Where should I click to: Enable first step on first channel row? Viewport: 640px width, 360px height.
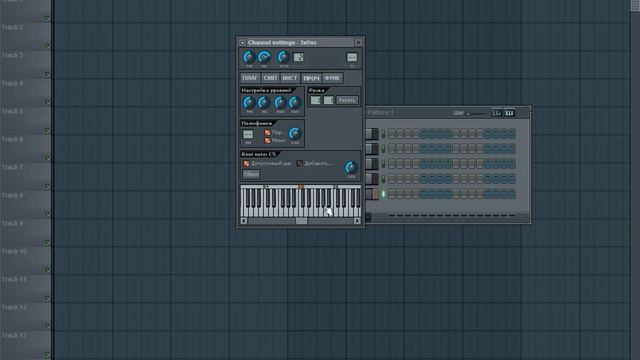(x=391, y=133)
